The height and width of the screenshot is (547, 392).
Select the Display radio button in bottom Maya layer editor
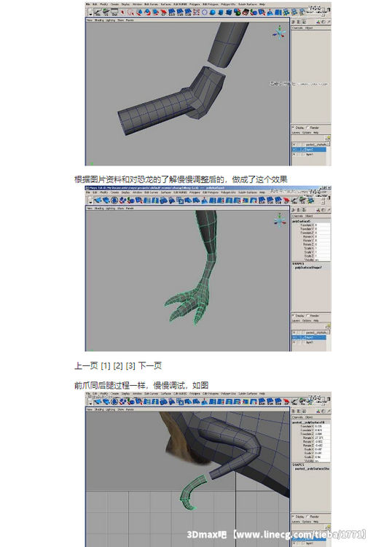point(294,516)
